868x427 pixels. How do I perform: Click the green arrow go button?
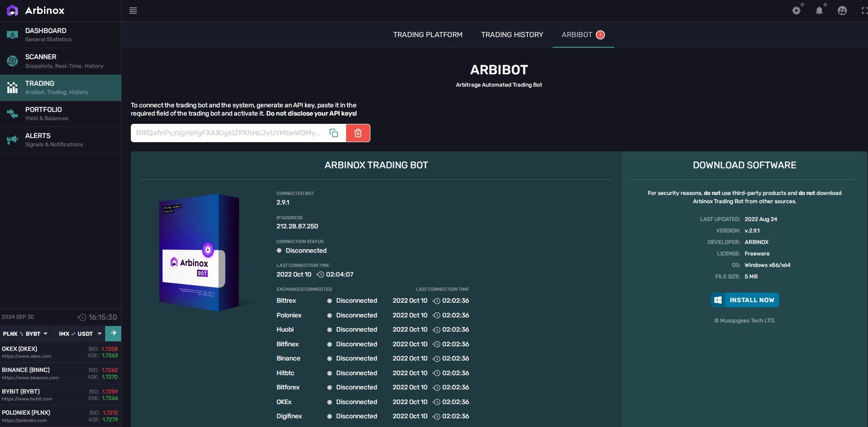point(113,333)
